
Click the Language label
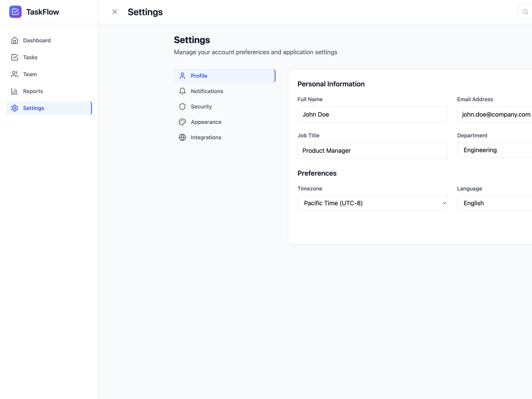(469, 188)
